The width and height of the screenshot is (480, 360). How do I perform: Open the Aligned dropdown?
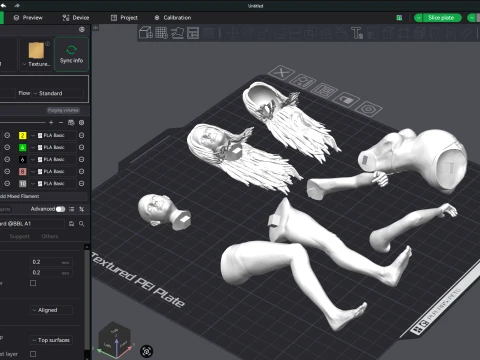click(51, 310)
